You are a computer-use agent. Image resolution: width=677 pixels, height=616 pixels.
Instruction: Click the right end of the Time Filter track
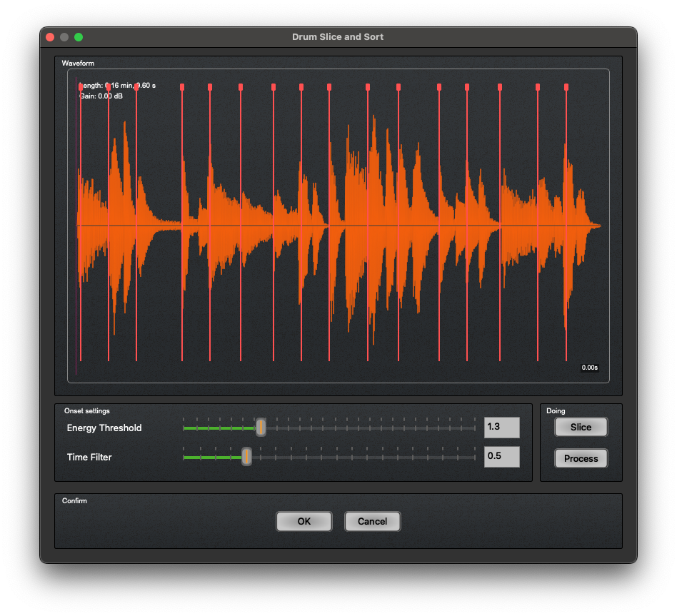click(473, 457)
